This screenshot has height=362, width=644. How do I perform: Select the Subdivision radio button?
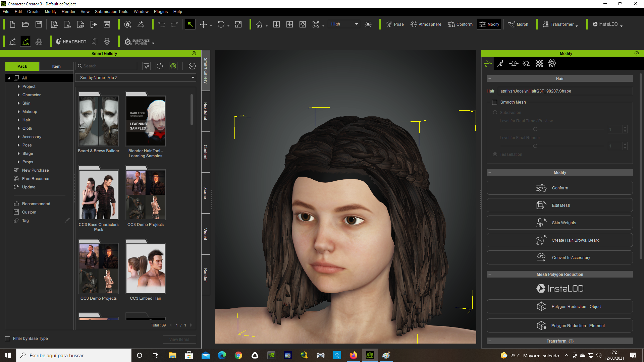[495, 112]
